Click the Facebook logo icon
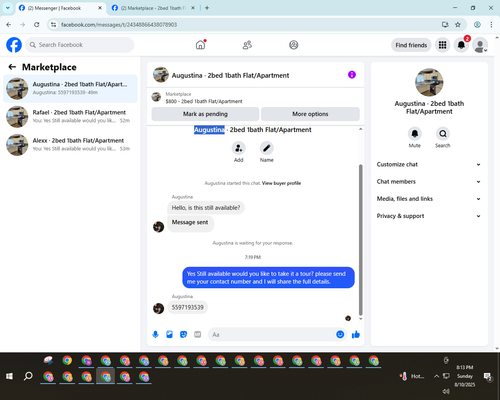500x400 pixels. coord(14,45)
